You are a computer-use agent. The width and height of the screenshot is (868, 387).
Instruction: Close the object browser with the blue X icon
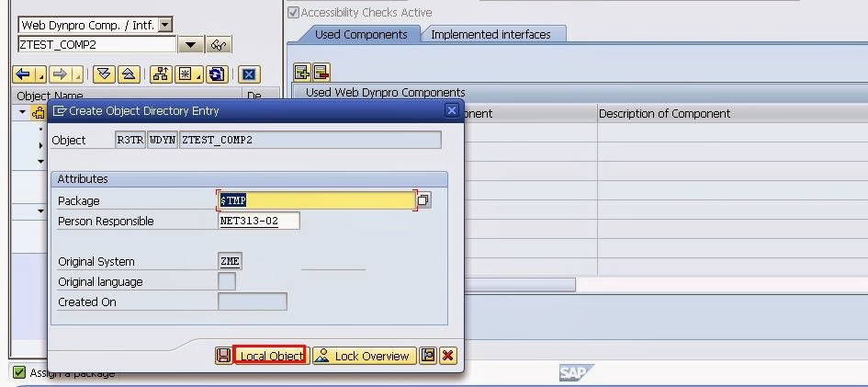pos(249,74)
